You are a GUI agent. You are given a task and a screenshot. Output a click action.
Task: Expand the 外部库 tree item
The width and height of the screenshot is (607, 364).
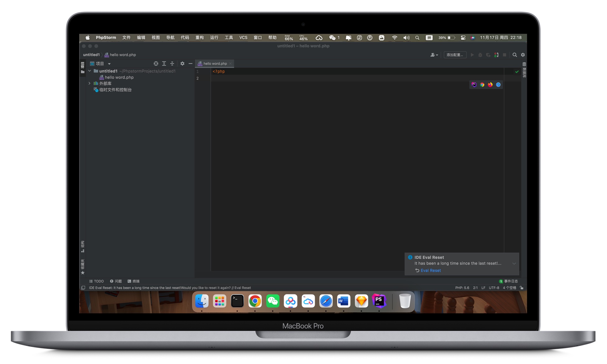(x=89, y=83)
